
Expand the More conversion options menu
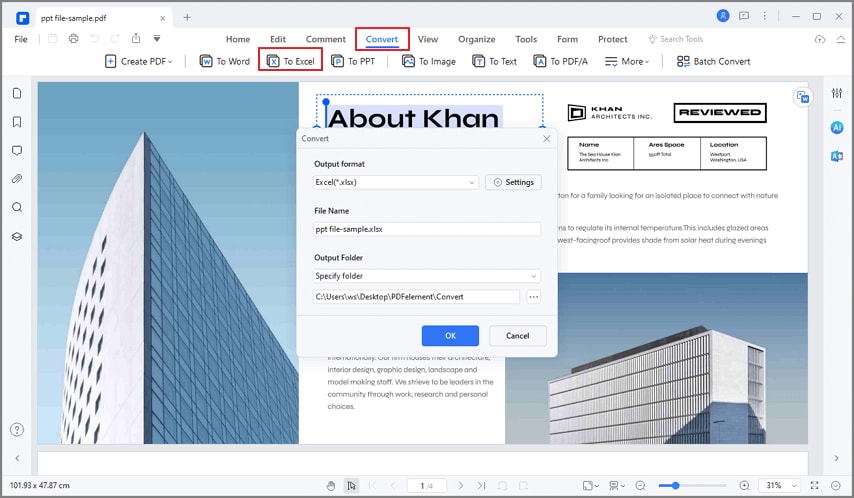pyautogui.click(x=627, y=62)
